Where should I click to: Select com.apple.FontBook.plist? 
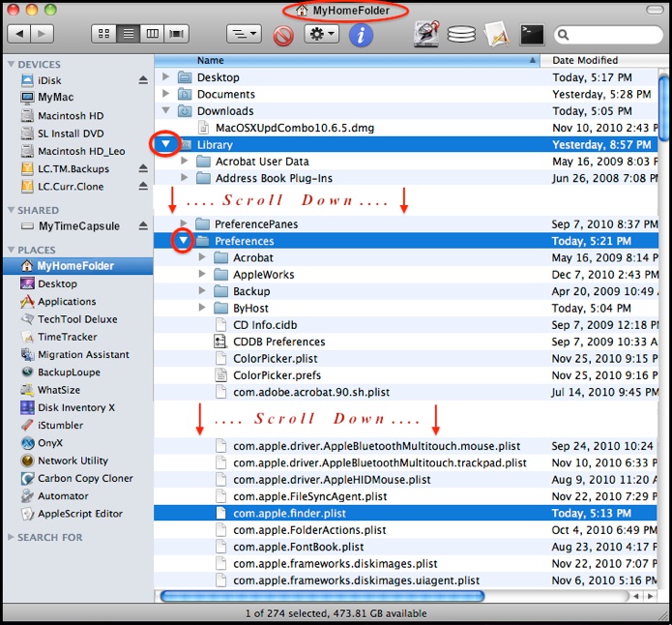298,547
